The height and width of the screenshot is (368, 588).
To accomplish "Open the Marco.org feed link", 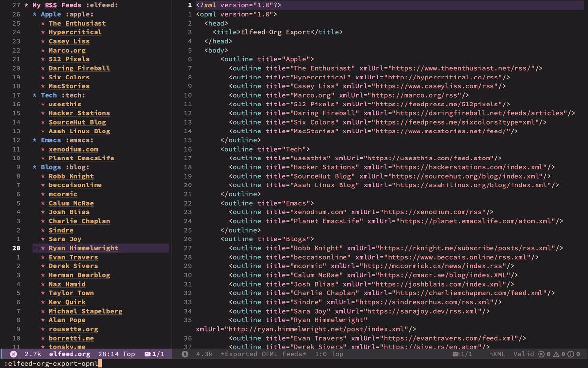I will 67,50.
